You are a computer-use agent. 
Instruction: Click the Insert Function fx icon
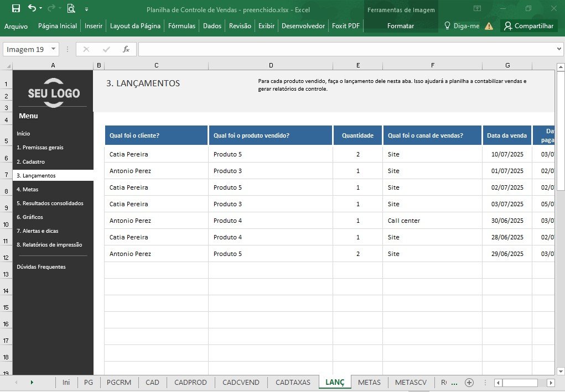(x=126, y=49)
